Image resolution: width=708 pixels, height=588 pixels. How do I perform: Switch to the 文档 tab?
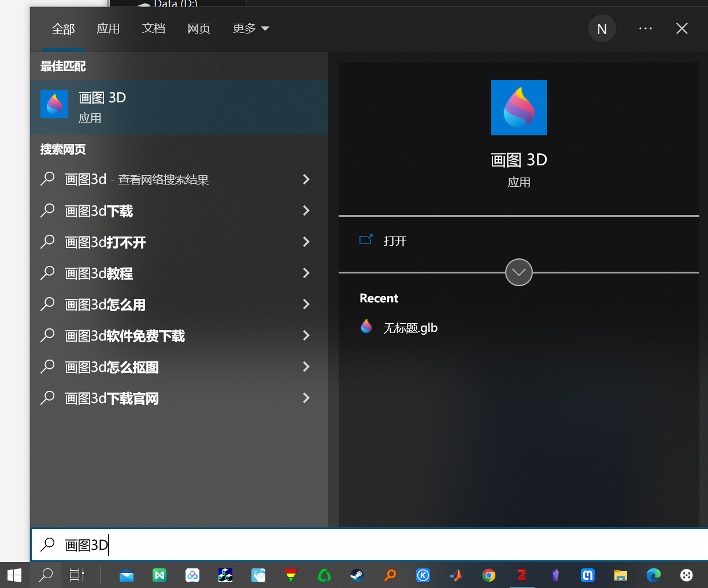[154, 29]
